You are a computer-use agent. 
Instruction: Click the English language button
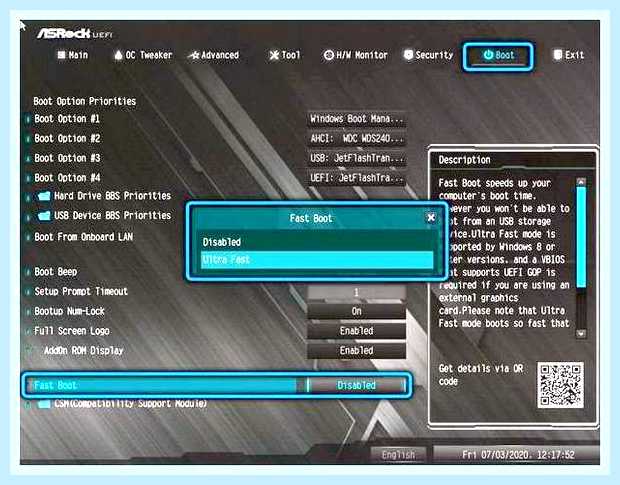coord(398,455)
